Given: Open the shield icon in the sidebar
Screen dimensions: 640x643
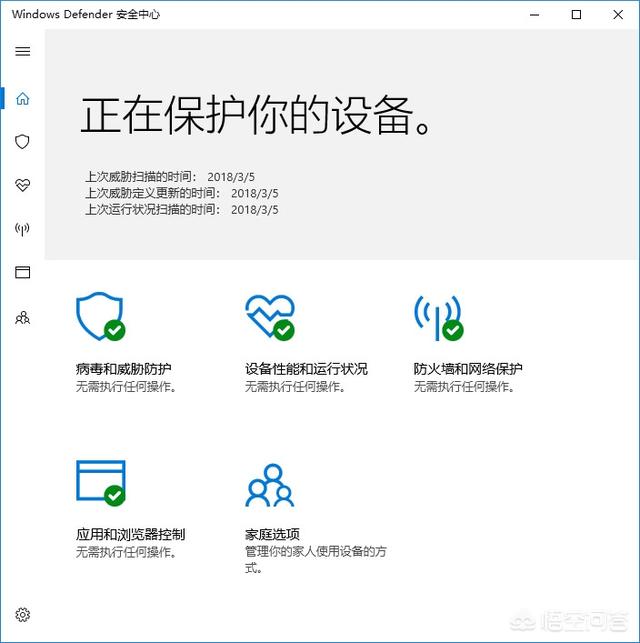Looking at the screenshot, I should pos(22,142).
